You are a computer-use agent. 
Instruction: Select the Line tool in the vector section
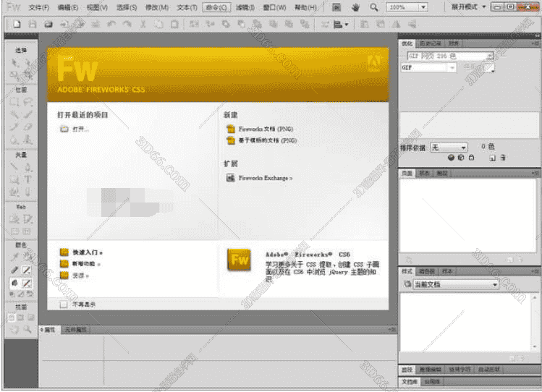tap(14, 166)
